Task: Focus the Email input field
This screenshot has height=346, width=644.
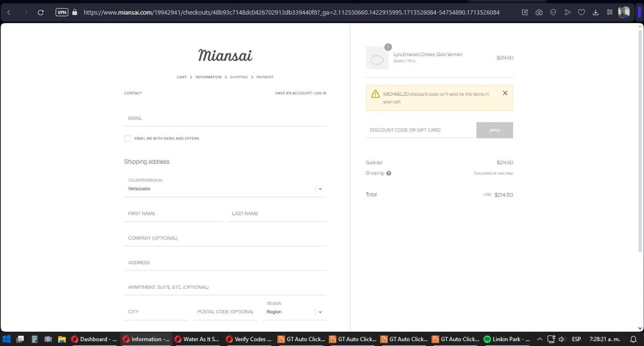Action: pos(225,118)
